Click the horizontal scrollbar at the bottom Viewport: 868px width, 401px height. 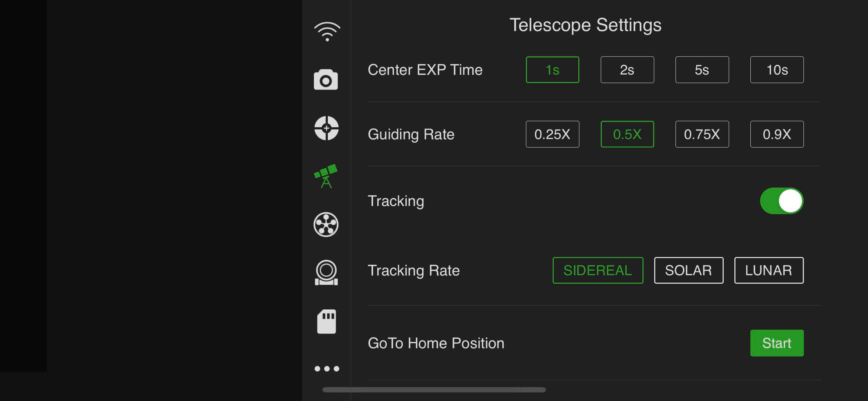point(434,390)
